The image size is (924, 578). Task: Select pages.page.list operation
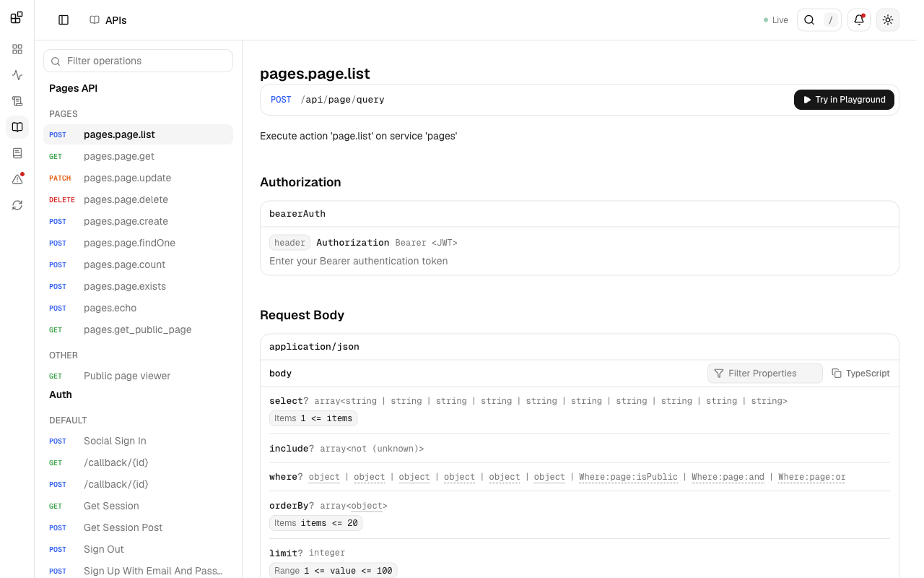click(139, 134)
